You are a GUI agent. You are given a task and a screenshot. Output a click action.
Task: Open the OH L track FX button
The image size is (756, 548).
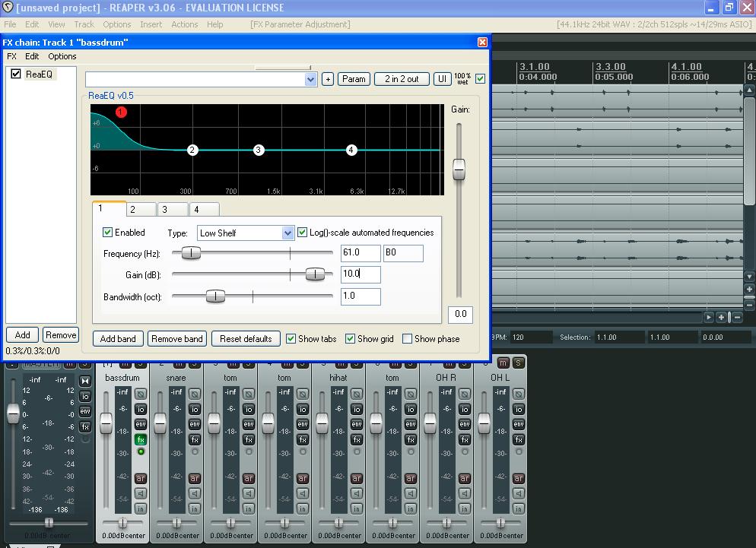click(518, 439)
